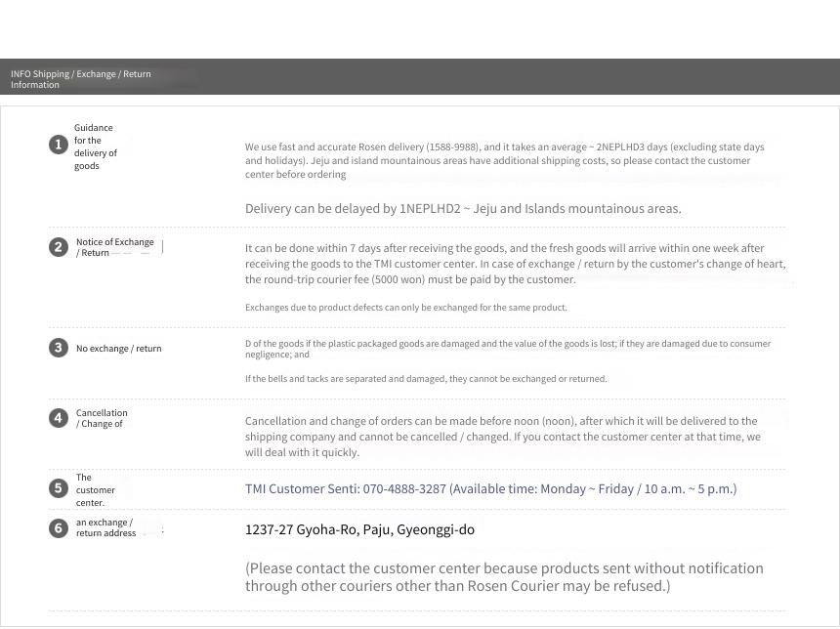Click the 'Delivery can be delayed' Jeju notice
The width and height of the screenshot is (840, 629).
pos(463,209)
